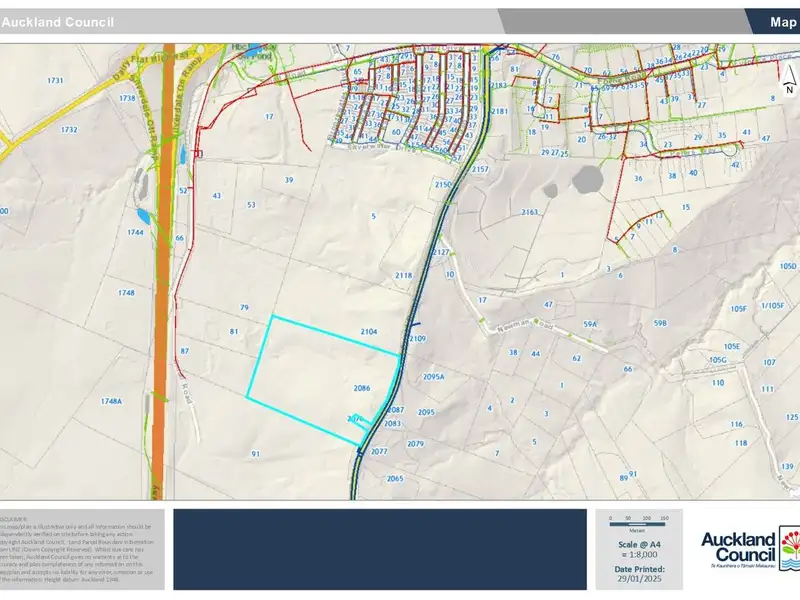Click the dark blue blank legend panel
Screen dimensions: 800x600
click(380, 548)
